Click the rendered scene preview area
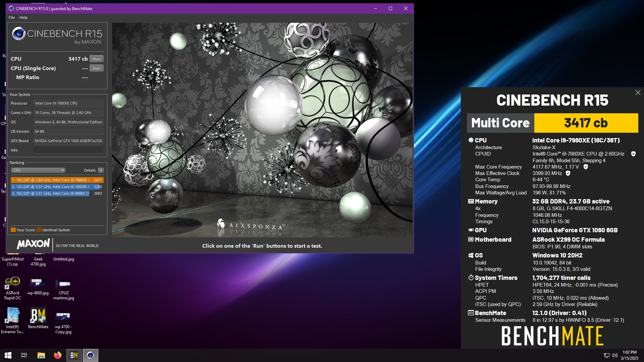The height and width of the screenshot is (362, 644). point(262,130)
